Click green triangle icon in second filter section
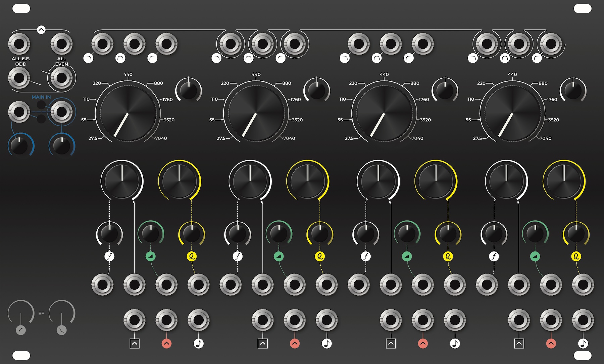 coord(279,256)
